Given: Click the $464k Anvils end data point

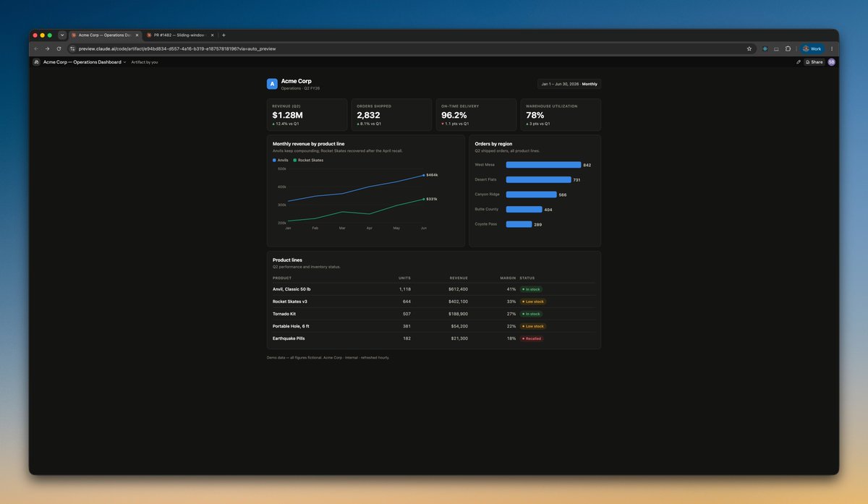Looking at the screenshot, I should pos(424,175).
